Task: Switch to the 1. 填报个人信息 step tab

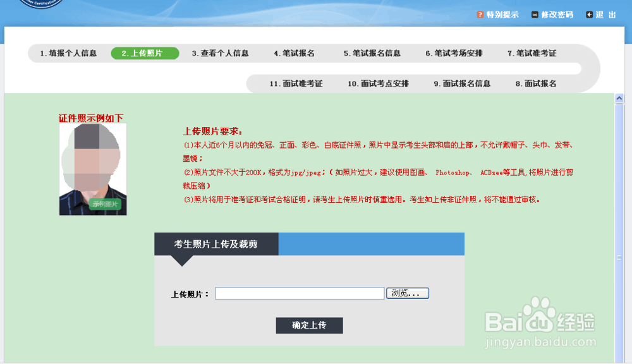Action: 70,54
